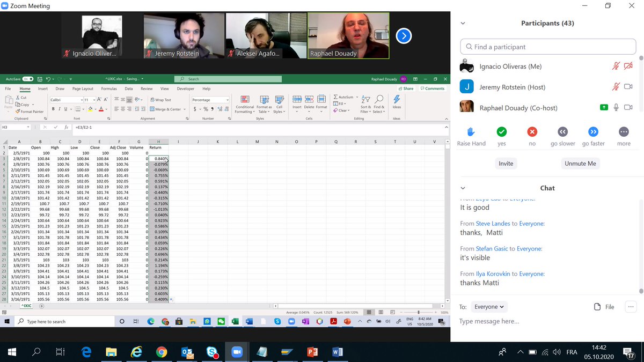Open the Home tab in Excel ribbon
The width and height of the screenshot is (644, 362).
point(25,88)
